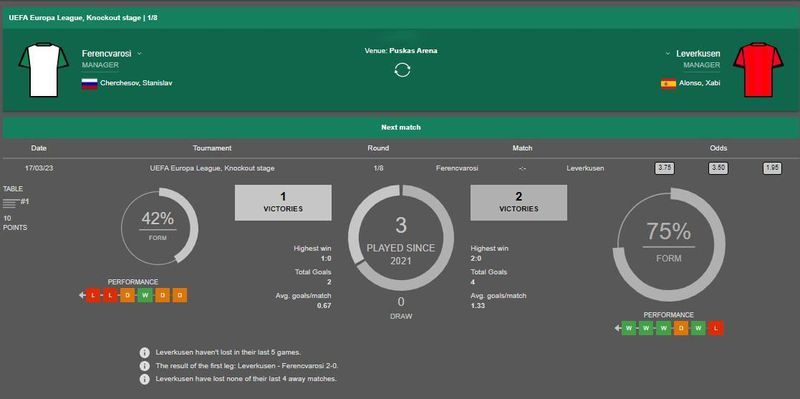Click the Match column header

(x=522, y=148)
